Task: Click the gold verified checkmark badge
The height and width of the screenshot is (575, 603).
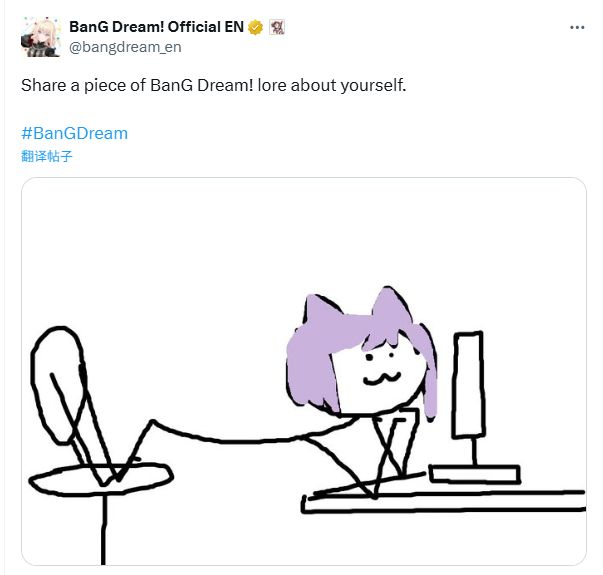Action: pos(255,27)
